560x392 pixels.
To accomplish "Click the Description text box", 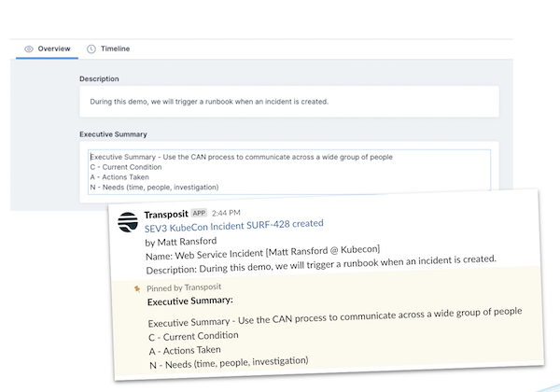I will [288, 101].
